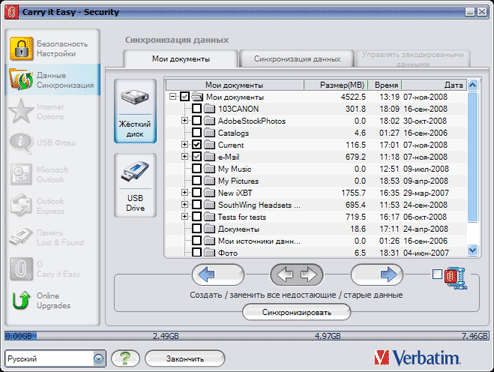
Task: Click the Verbatim logo
Action: click(x=417, y=358)
